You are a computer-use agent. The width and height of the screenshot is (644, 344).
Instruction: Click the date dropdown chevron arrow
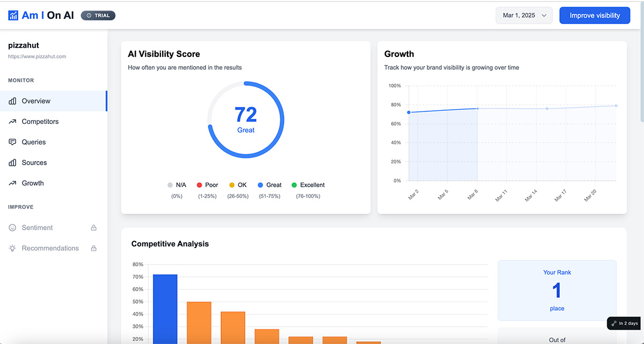pyautogui.click(x=544, y=16)
